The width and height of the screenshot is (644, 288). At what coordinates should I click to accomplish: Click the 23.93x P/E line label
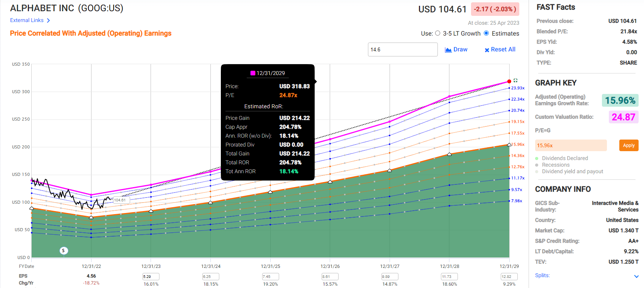[518, 88]
